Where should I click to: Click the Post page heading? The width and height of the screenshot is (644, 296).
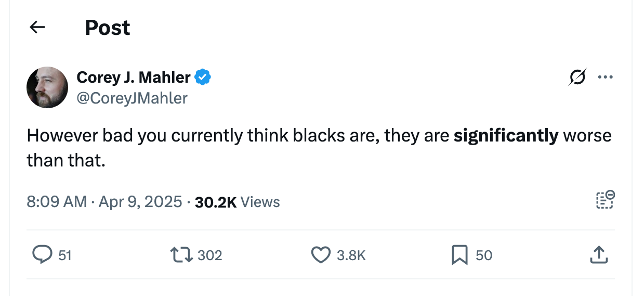[107, 28]
